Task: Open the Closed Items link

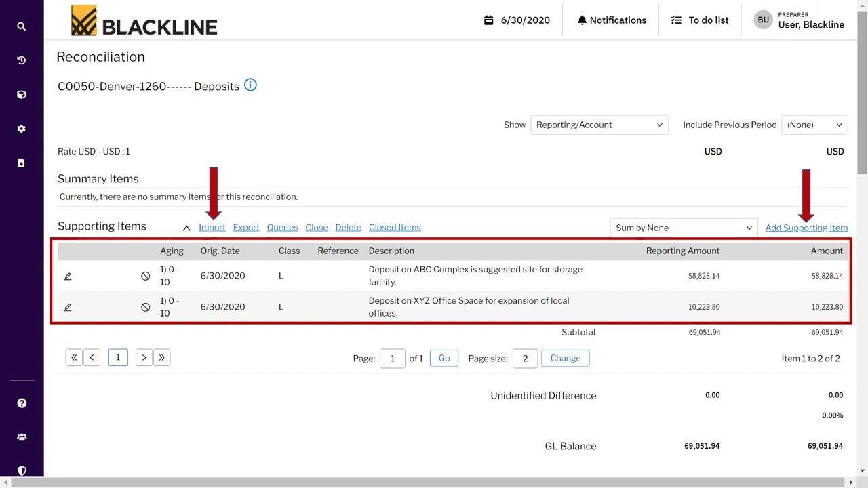Action: coord(395,228)
